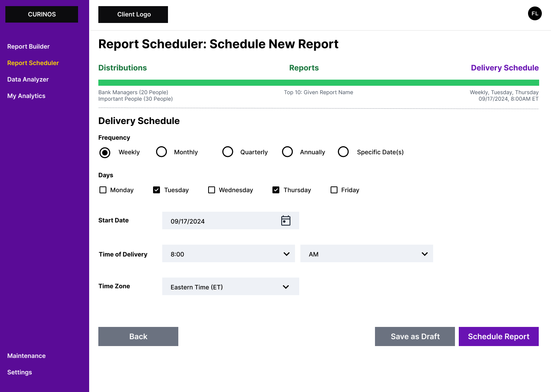Expand the 8:00 delivery time dropdown

(228, 253)
